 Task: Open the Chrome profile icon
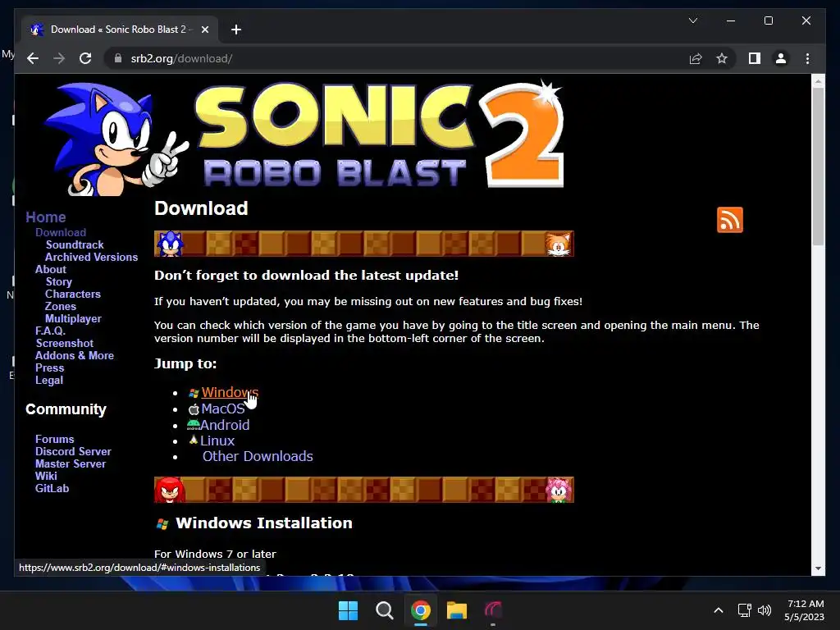pos(781,58)
